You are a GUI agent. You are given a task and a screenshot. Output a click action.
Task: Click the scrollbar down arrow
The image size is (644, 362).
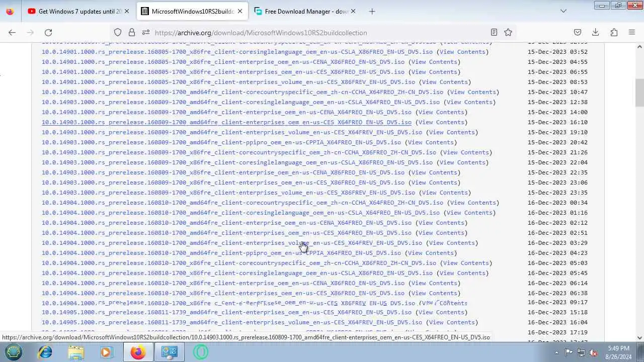coord(639,338)
